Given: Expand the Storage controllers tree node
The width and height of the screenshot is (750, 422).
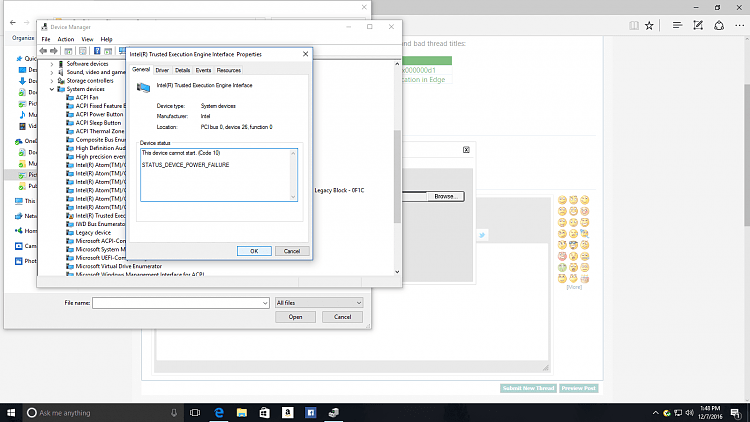Looking at the screenshot, I should point(52,81).
